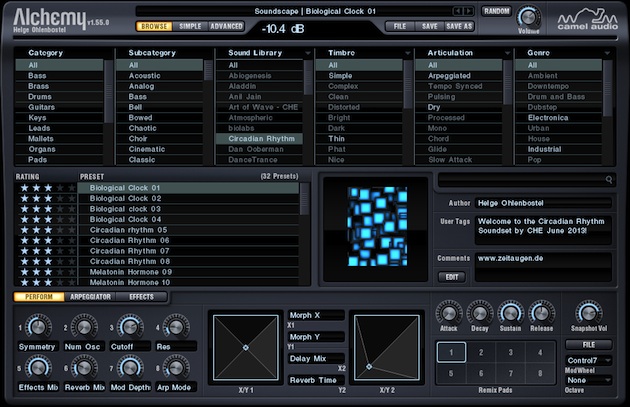Click the Res knob 4
630x407 pixels.
176,327
